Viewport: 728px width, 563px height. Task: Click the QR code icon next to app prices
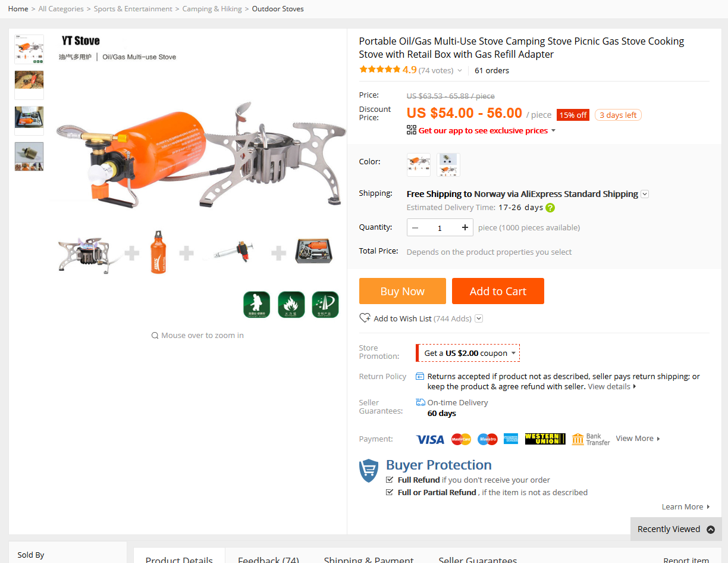pos(410,130)
